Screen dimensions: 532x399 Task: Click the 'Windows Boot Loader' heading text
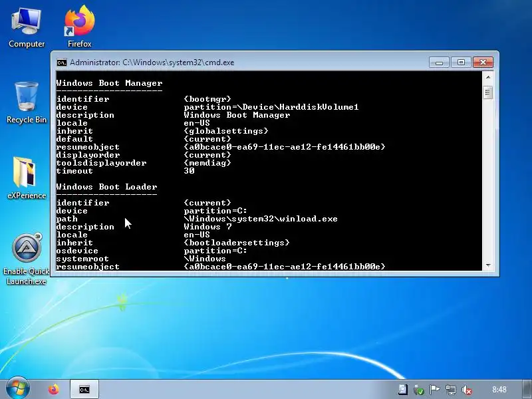[106, 187]
